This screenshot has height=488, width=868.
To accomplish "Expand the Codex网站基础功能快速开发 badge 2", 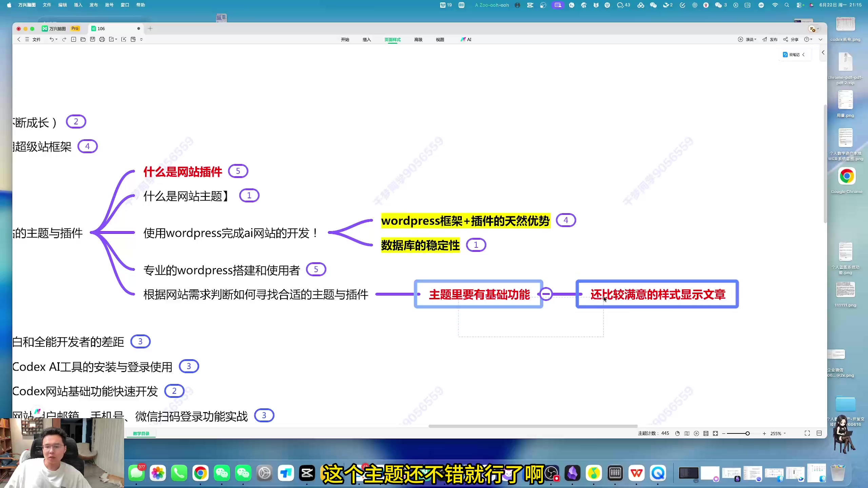I will click(174, 391).
